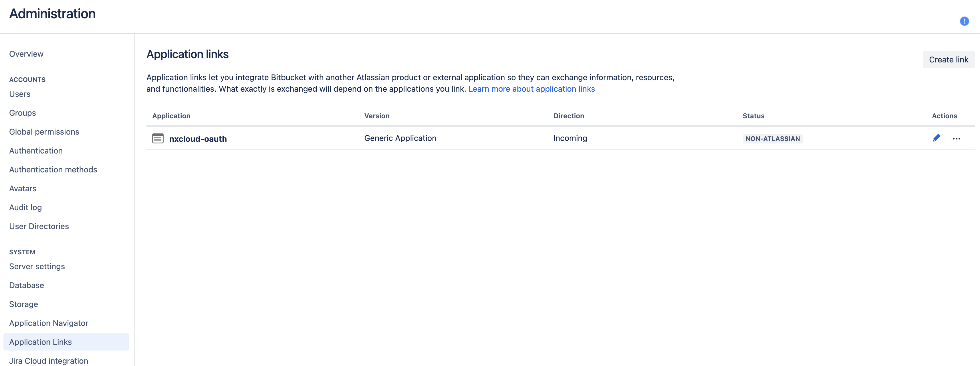This screenshot has width=980, height=366.
Task: View the Audit log page
Action: coord(25,208)
